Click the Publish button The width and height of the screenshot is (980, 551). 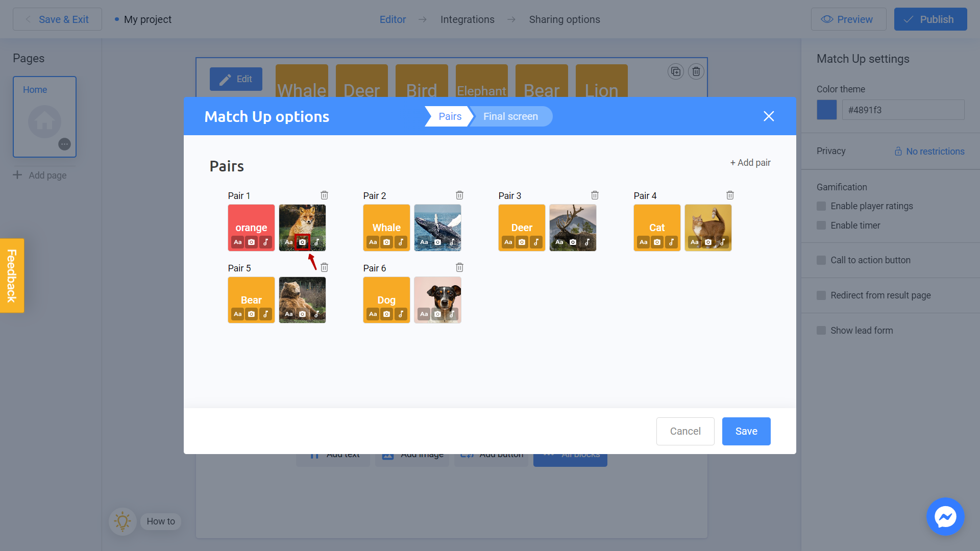[930, 19]
